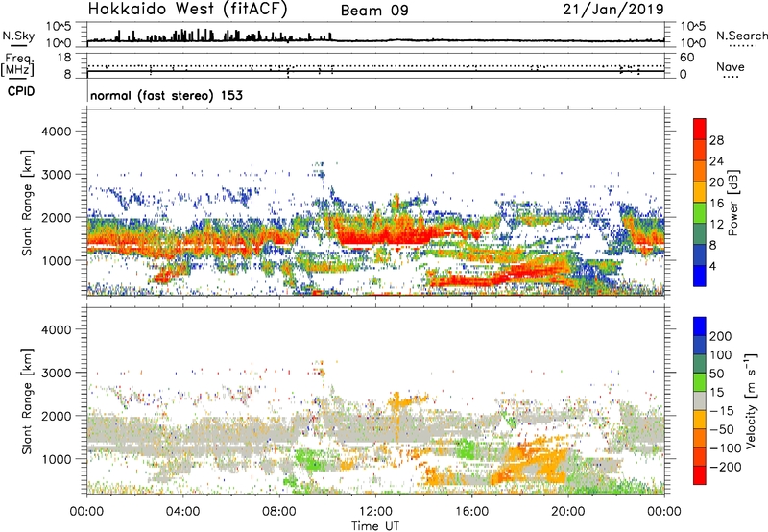Viewport: 768px width, 532px height.
Task: Click the velocity colorbar value -200
Action: [725, 467]
